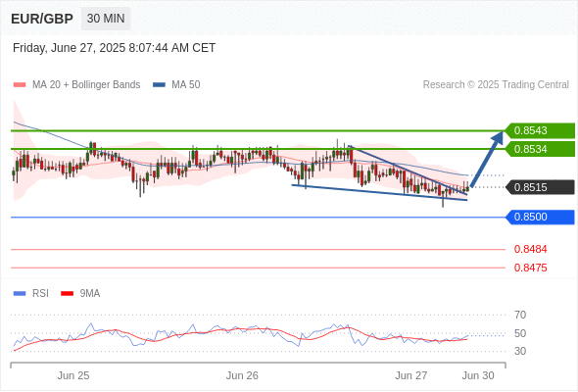Click the 0.8534 resistance price tag
This screenshot has height=392, width=578.
539,149
